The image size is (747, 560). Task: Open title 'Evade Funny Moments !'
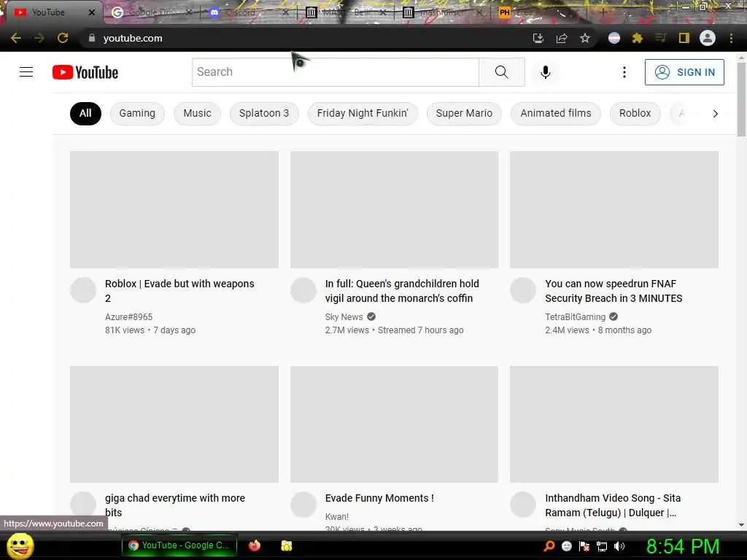379,498
